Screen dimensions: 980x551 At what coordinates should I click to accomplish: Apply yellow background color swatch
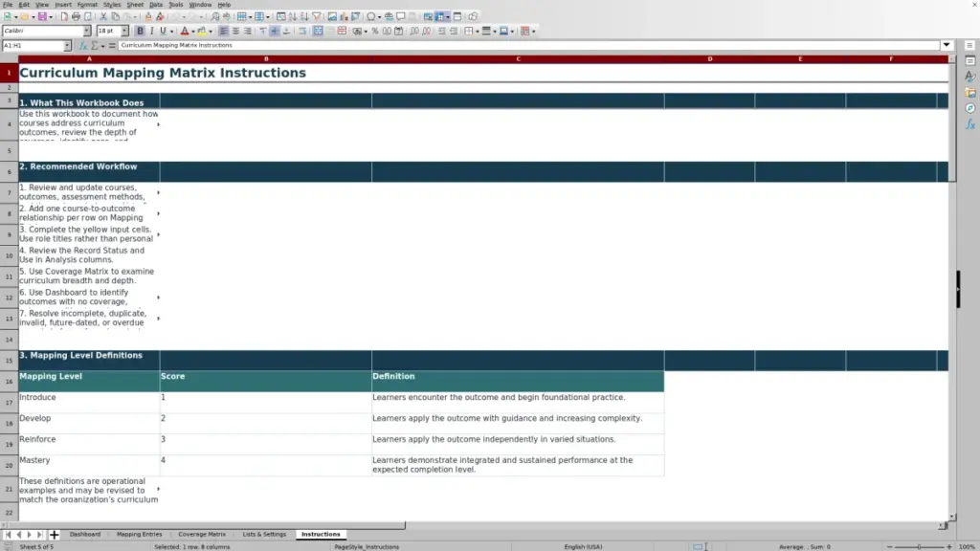click(202, 32)
